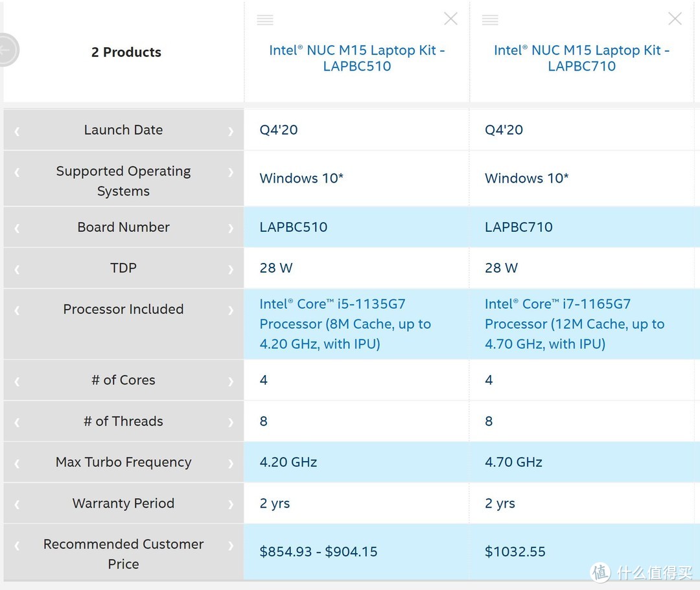This screenshot has width=700, height=590.
Task: Remove the NUC M15 LAPBC710 from comparison
Action: tap(674, 19)
